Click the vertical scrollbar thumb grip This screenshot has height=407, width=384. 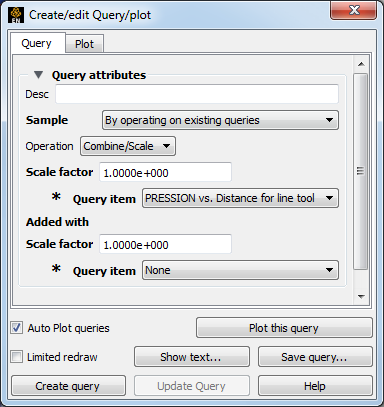(x=361, y=171)
